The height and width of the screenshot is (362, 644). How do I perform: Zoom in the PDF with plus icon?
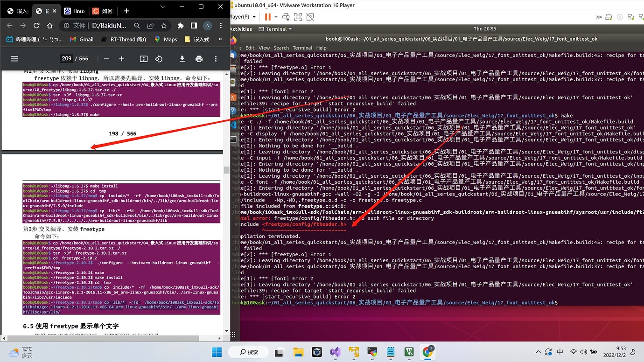click(x=122, y=59)
